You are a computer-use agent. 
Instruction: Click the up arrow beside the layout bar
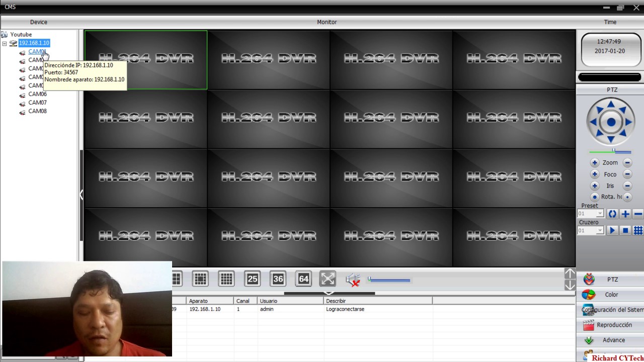pyautogui.click(x=570, y=274)
